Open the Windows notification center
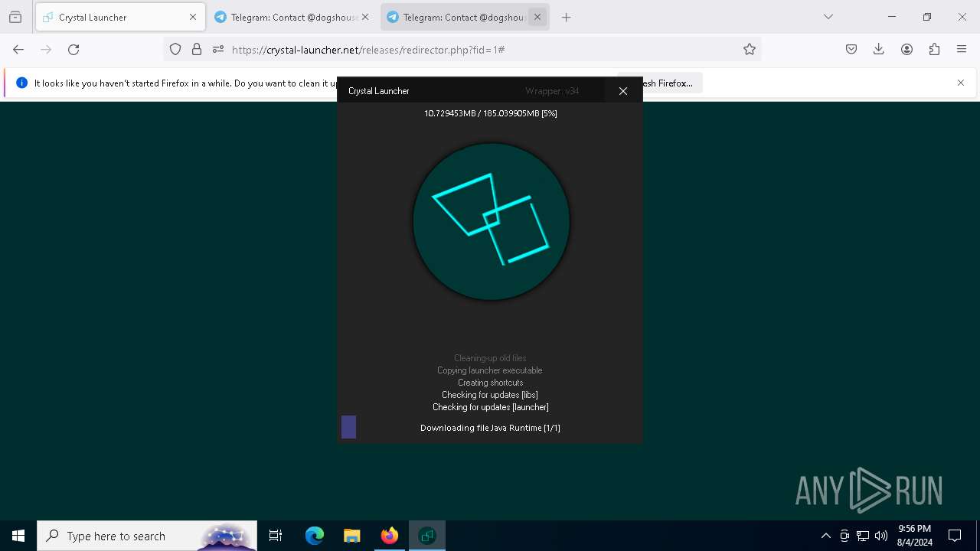Screen dimensions: 980x551 coord(955,536)
